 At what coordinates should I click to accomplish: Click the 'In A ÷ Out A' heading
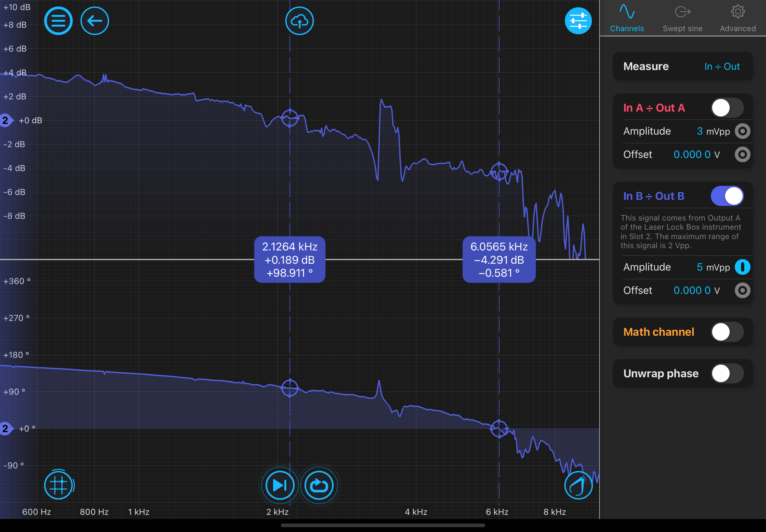pyautogui.click(x=654, y=108)
